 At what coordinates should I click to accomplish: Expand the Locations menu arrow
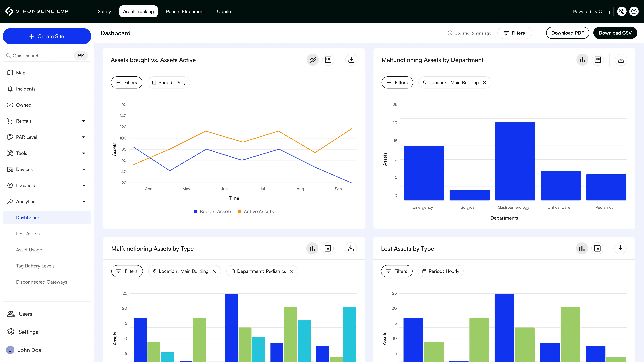(x=84, y=185)
